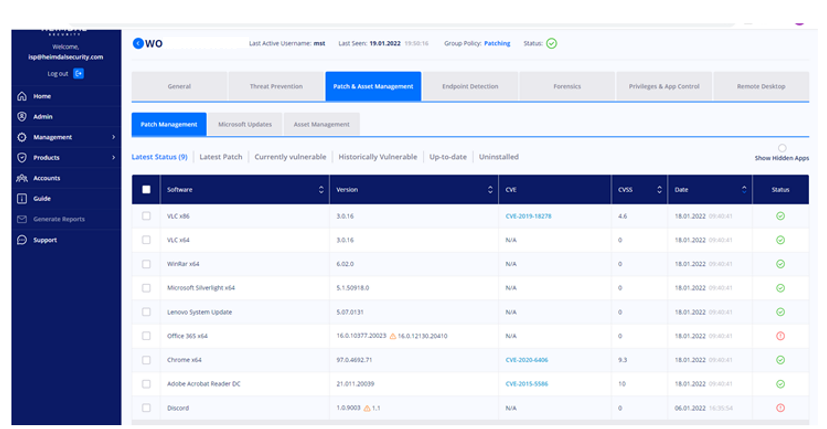
Task: Toggle Show Hidden Apps radio button
Action: click(x=782, y=148)
